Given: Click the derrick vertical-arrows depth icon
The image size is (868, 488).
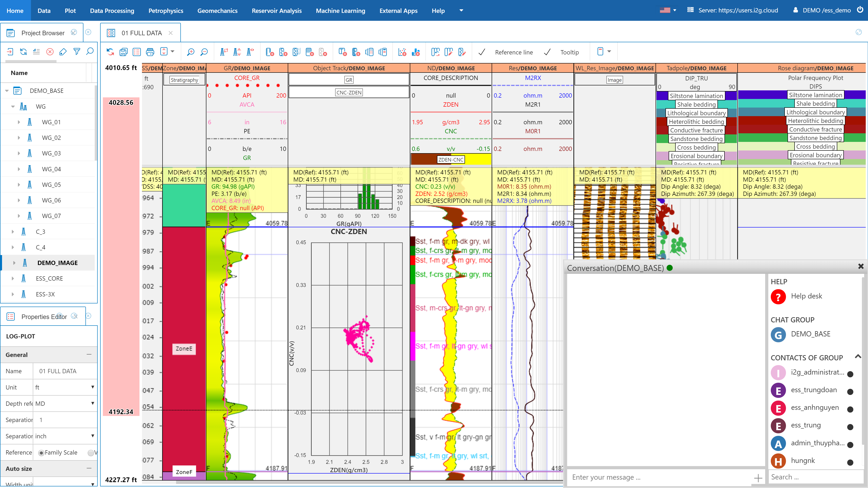Looking at the screenshot, I should click(237, 52).
